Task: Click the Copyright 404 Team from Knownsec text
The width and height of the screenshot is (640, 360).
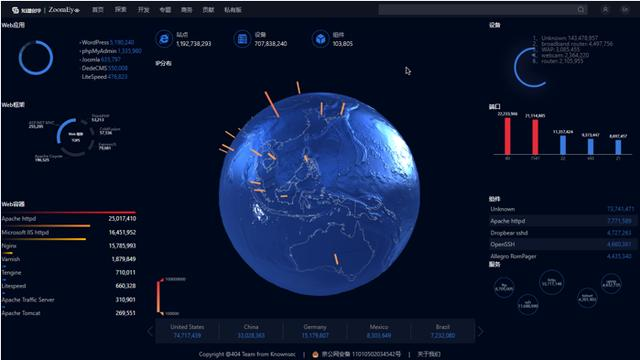Action: pyautogui.click(x=247, y=354)
